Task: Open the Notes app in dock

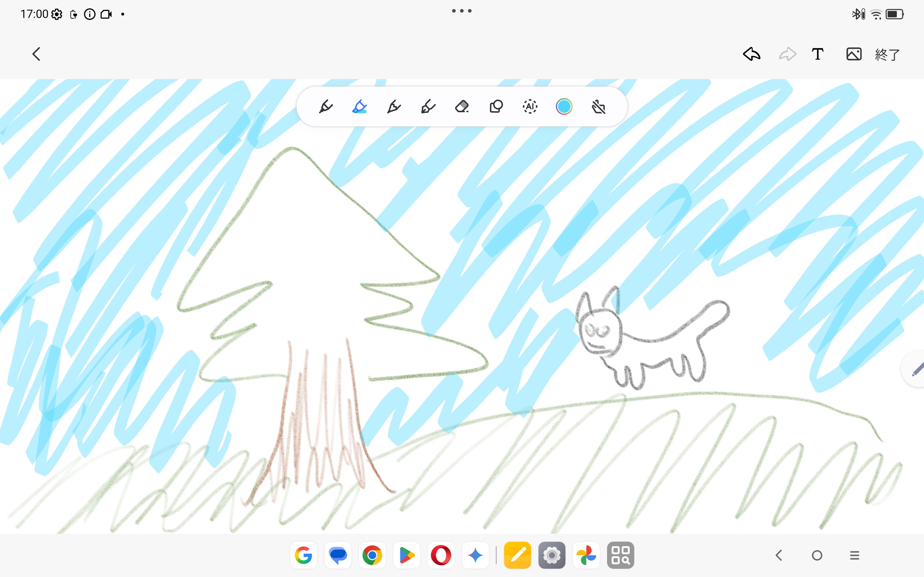Action: pos(517,555)
